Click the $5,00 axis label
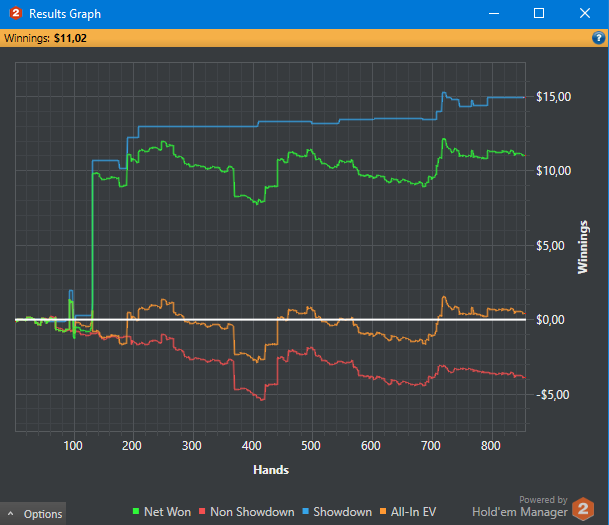Image resolution: width=609 pixels, height=525 pixels. pos(550,245)
